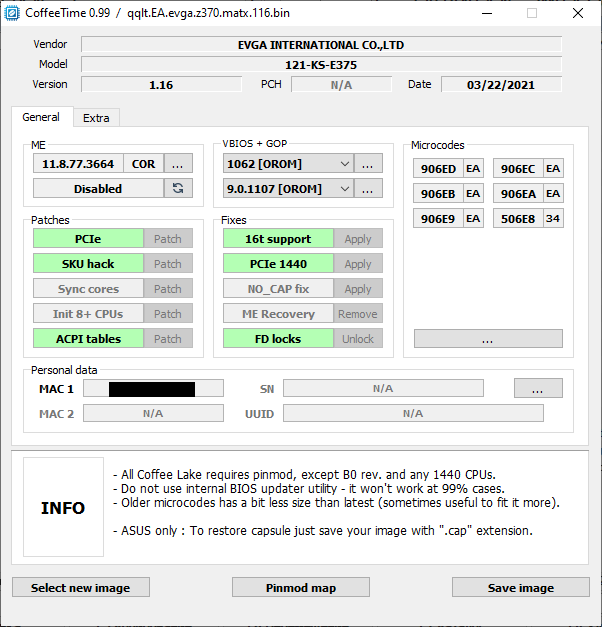Click the SN field
Screen dimensions: 602x627
(x=383, y=388)
